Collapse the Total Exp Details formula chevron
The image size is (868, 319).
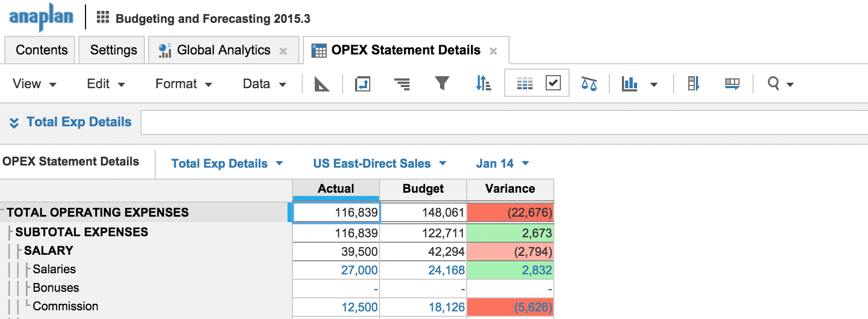(14, 122)
